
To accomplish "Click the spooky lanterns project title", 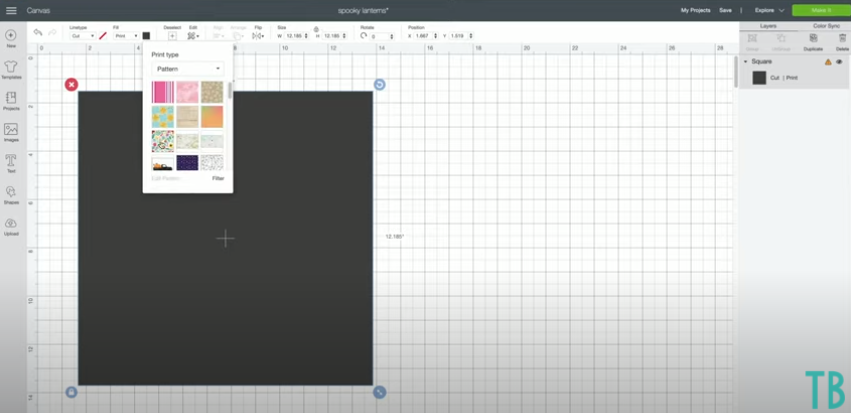I will [363, 10].
